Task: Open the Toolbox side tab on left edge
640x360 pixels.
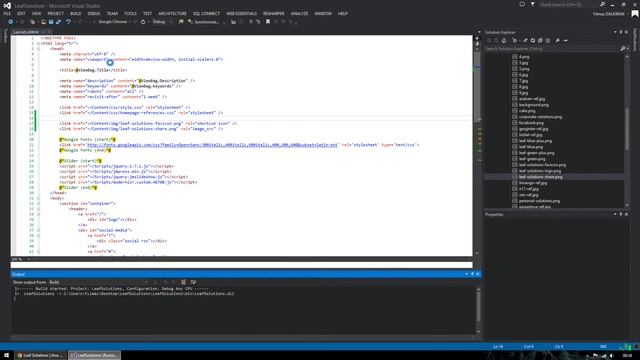Action: pyautogui.click(x=5, y=36)
